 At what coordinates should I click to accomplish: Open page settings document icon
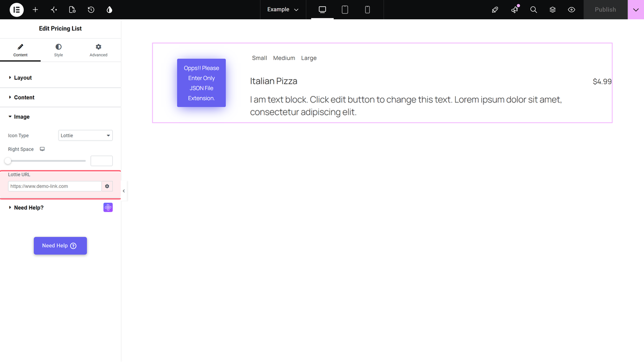[x=72, y=10]
